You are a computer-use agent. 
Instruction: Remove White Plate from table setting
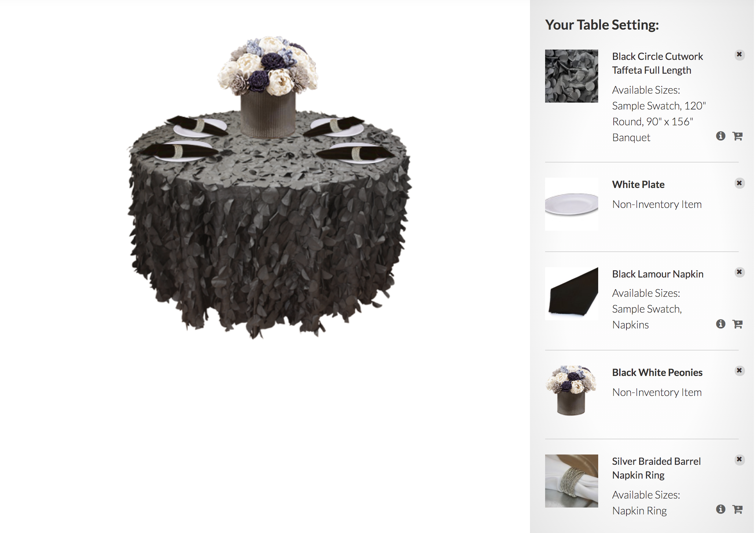click(739, 183)
